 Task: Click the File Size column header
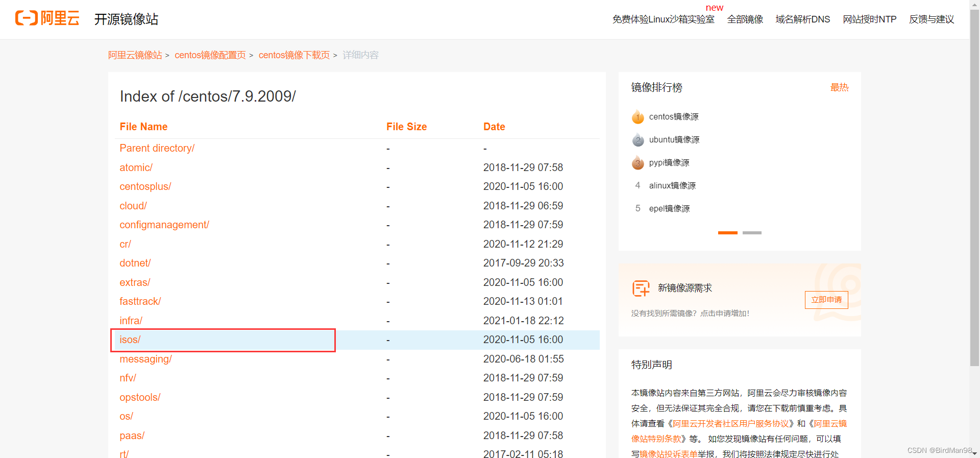click(406, 127)
